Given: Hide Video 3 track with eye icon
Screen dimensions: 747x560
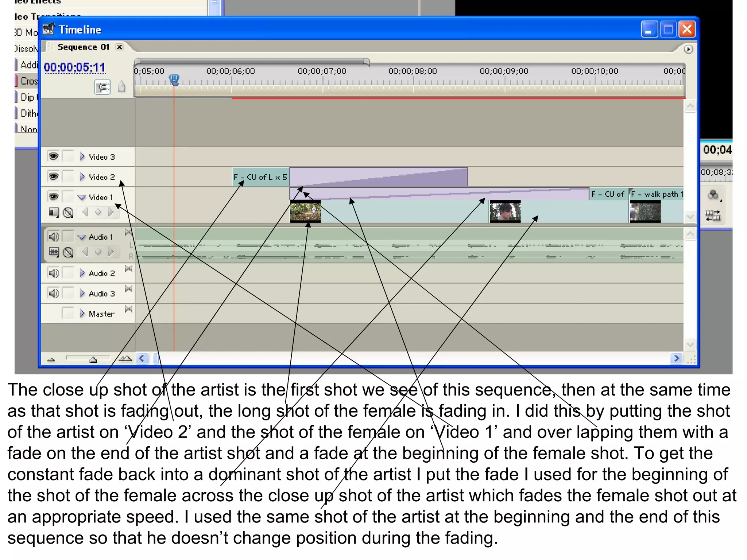Looking at the screenshot, I should coord(53,156).
